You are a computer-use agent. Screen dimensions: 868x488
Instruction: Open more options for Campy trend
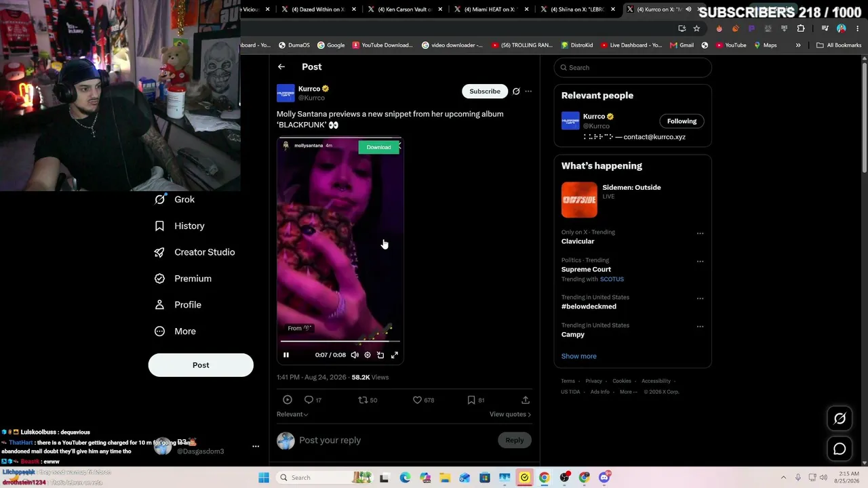click(x=700, y=327)
